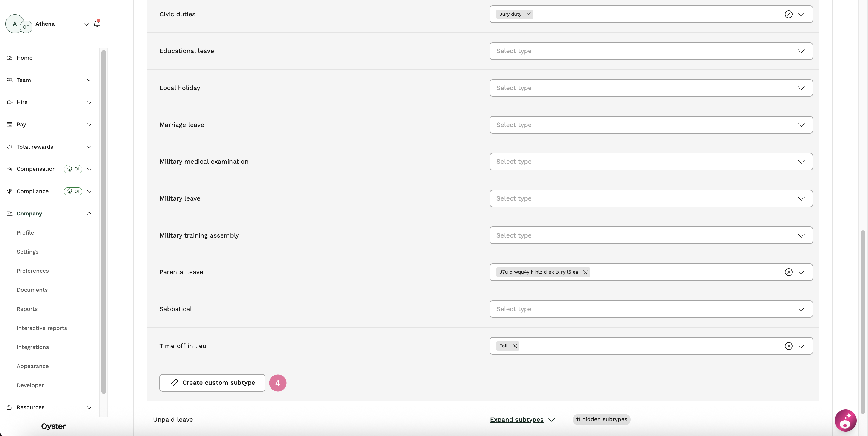Click the Hire person-plus icon
Screen dimensions: 868x436
click(x=10, y=102)
